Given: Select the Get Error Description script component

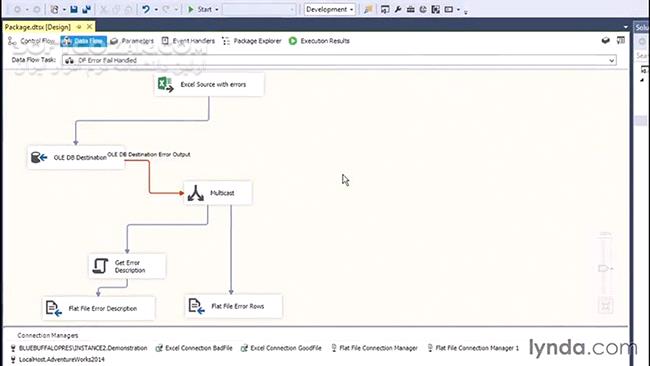Looking at the screenshot, I should pos(127,266).
